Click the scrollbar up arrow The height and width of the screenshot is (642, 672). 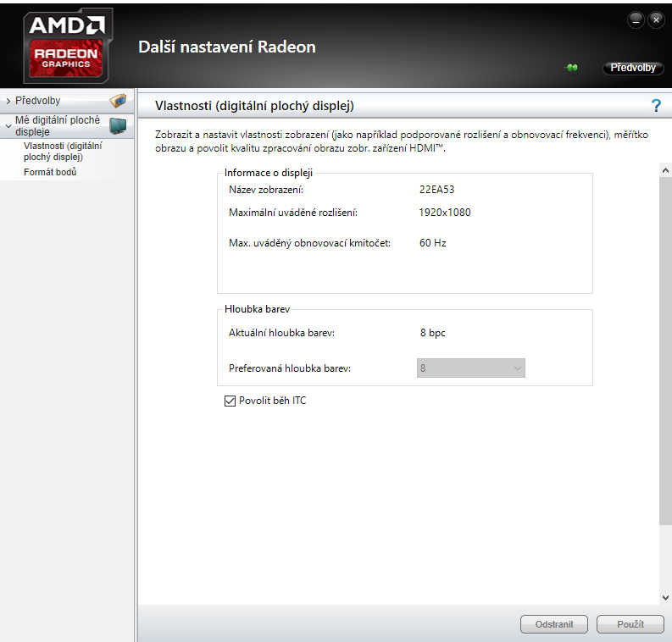click(664, 170)
